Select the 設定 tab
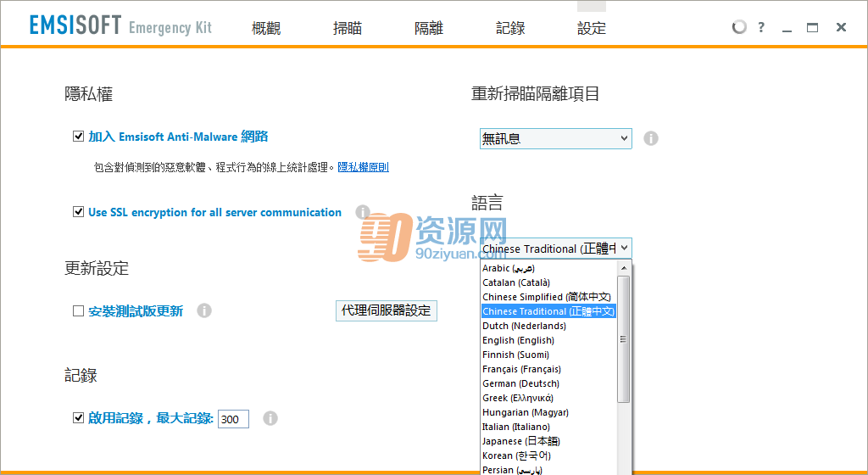The width and height of the screenshot is (868, 475). pyautogui.click(x=592, y=28)
